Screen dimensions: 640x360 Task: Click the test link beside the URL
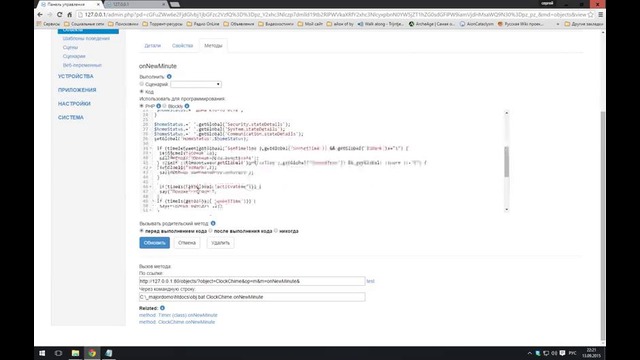pyautogui.click(x=370, y=281)
